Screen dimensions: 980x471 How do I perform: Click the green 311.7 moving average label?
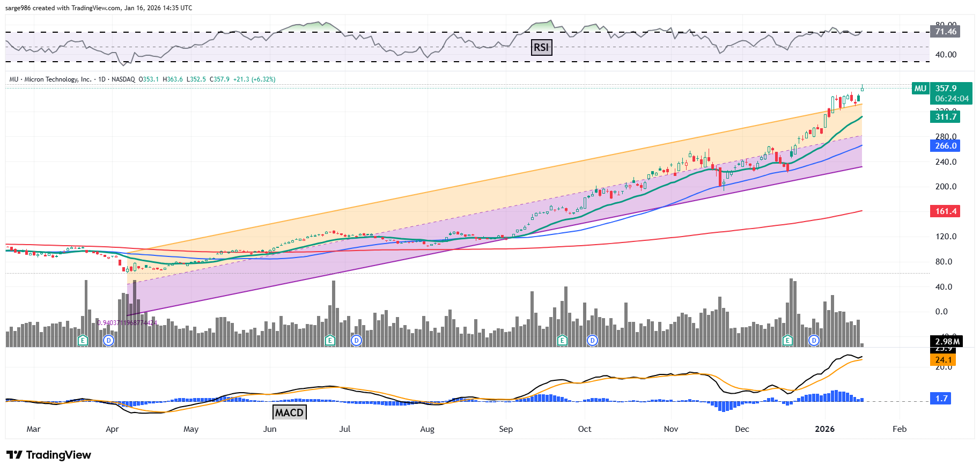click(x=945, y=117)
